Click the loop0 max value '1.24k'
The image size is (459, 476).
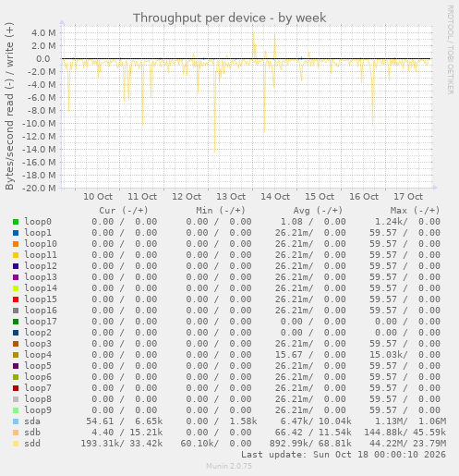coord(389,222)
